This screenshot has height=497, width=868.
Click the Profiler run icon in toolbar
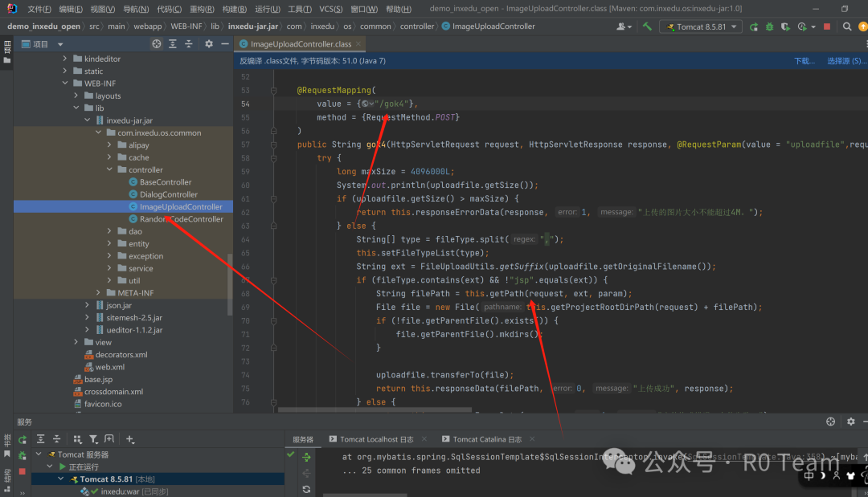tap(801, 26)
